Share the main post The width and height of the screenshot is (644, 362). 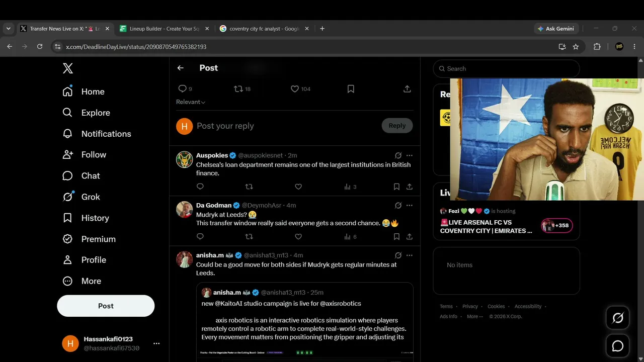(x=407, y=89)
